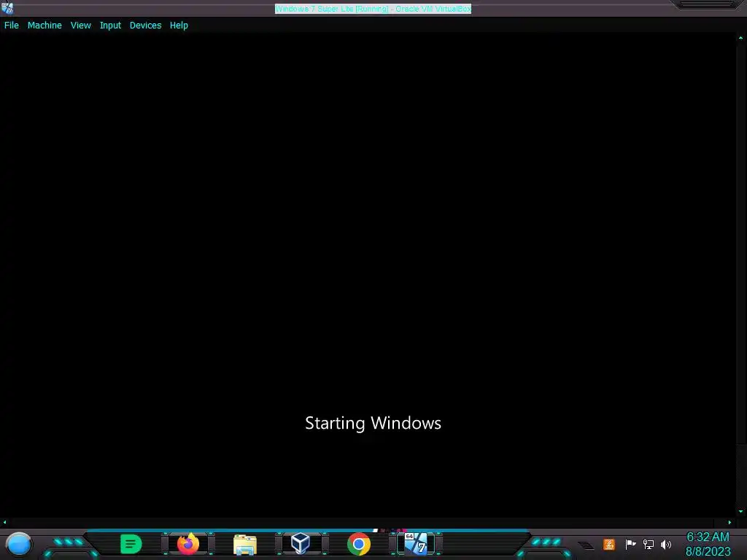Open the Machine menu
Viewport: 747px width, 560px height.
(44, 26)
